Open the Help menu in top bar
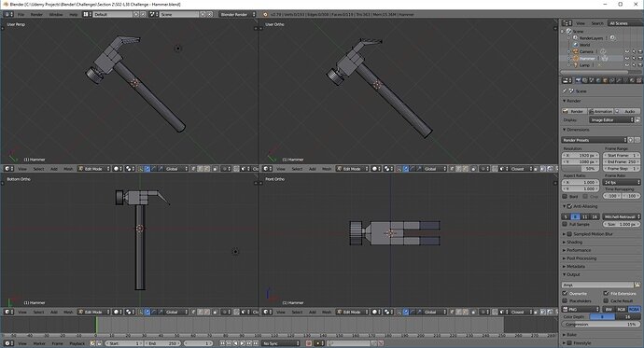 click(74, 14)
